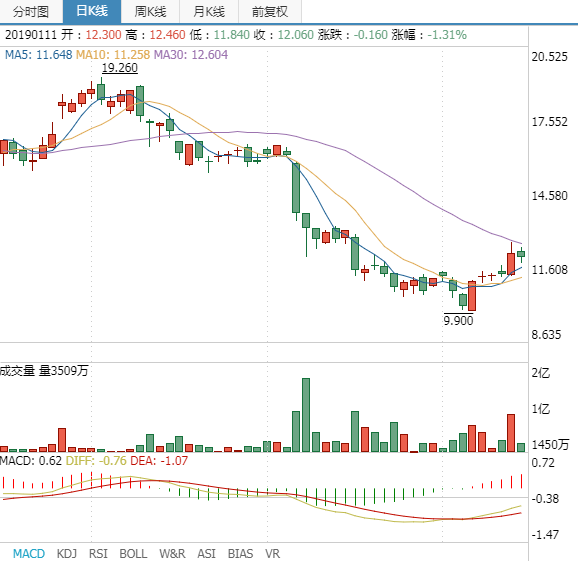Screen dimensions: 578x561
Task: Switch to the 月K线 tab
Action: pyautogui.click(x=209, y=11)
